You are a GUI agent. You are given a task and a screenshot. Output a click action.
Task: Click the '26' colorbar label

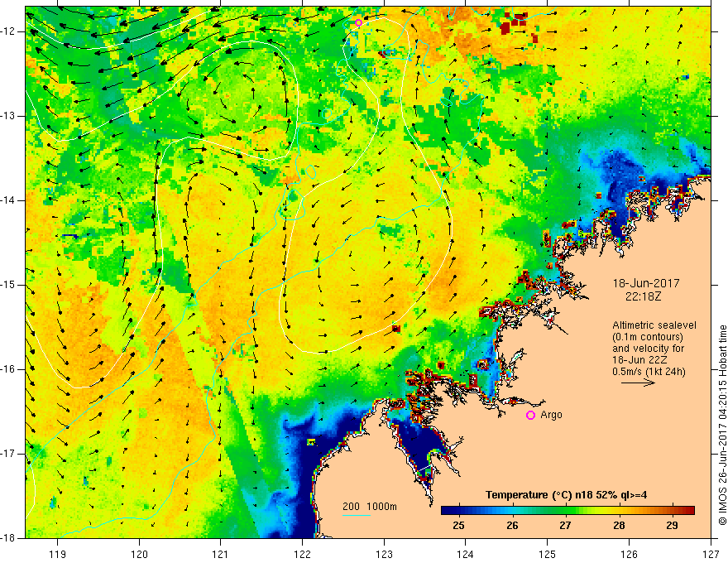[512, 526]
